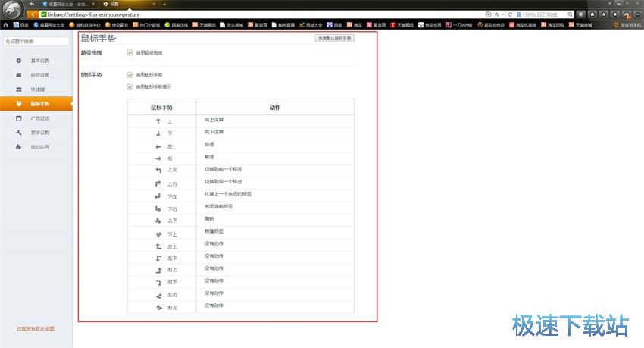Open the 热门小游戏 bookmark
This screenshot has height=348, width=644.
click(146, 25)
